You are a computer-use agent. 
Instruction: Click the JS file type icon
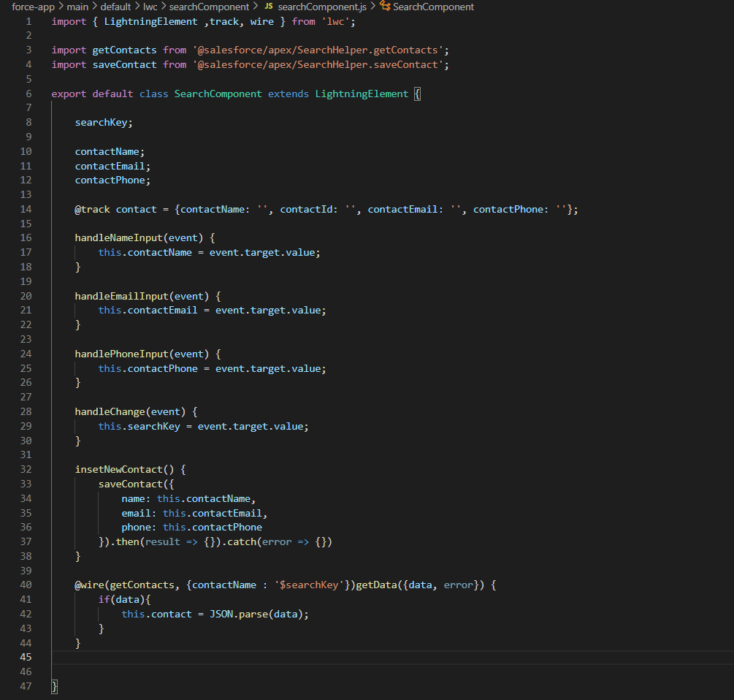(269, 7)
